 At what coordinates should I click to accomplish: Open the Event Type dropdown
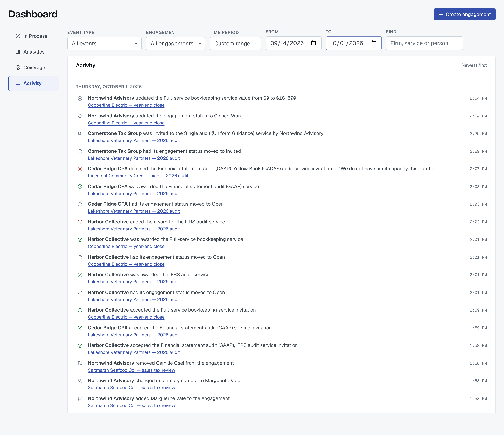[x=104, y=44]
